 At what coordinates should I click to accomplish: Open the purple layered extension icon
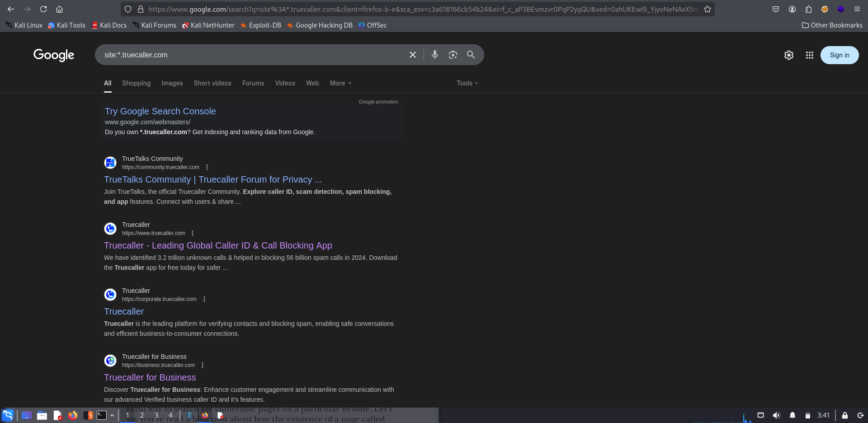click(x=841, y=9)
